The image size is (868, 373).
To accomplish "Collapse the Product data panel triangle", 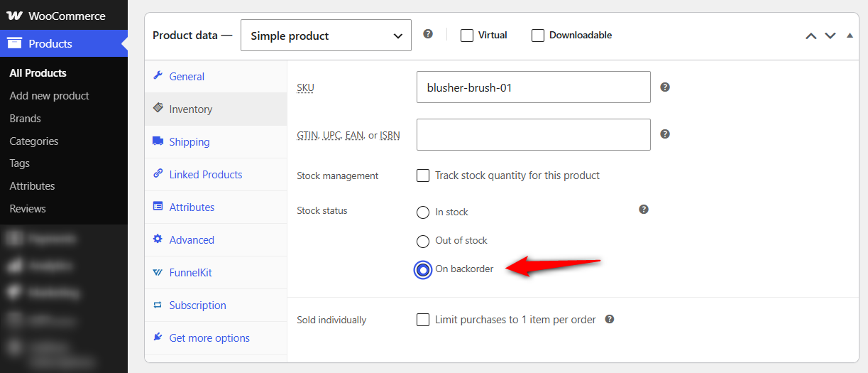I will tap(850, 35).
